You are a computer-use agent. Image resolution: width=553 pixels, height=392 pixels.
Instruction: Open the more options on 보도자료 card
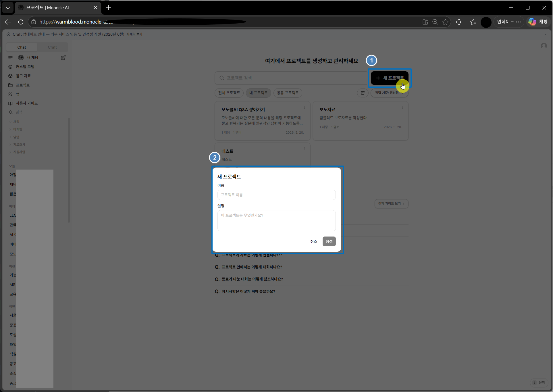tap(402, 107)
